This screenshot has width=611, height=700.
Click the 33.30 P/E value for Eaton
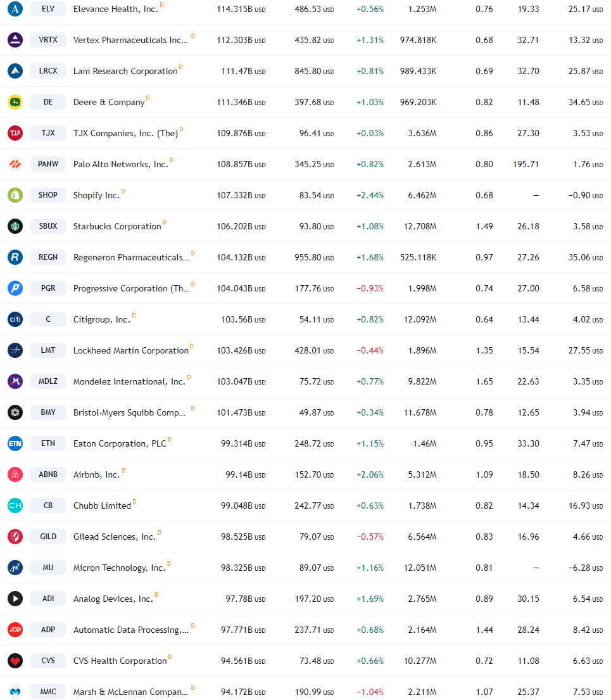[529, 443]
